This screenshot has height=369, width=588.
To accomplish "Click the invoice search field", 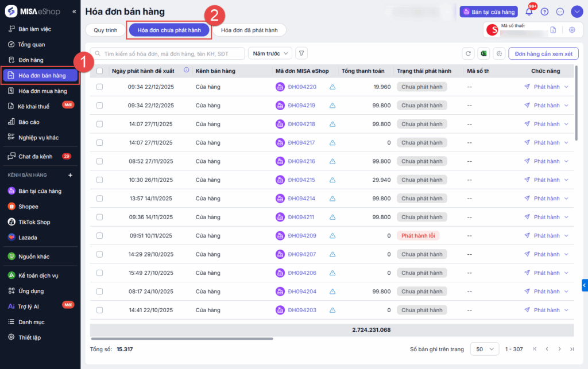I will point(169,53).
